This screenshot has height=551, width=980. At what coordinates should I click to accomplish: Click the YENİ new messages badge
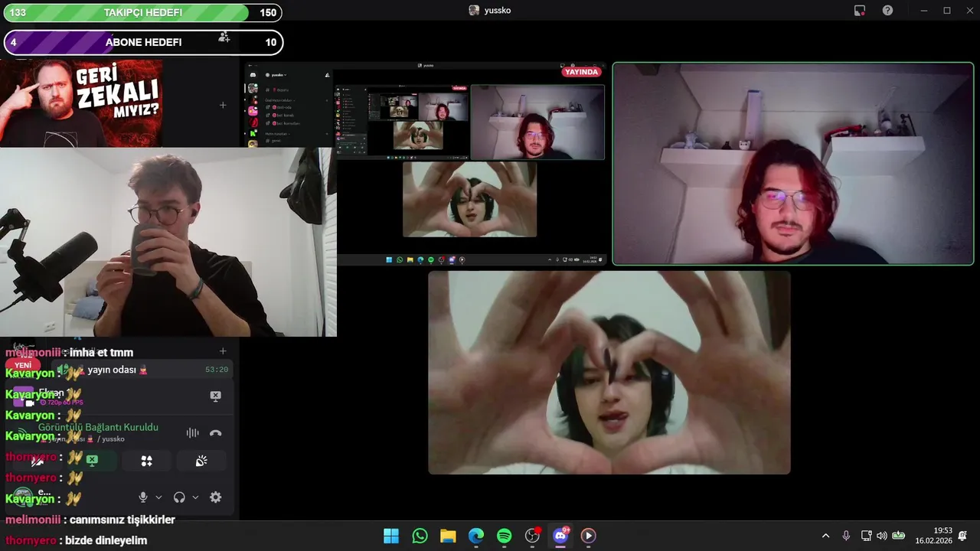pyautogui.click(x=23, y=365)
